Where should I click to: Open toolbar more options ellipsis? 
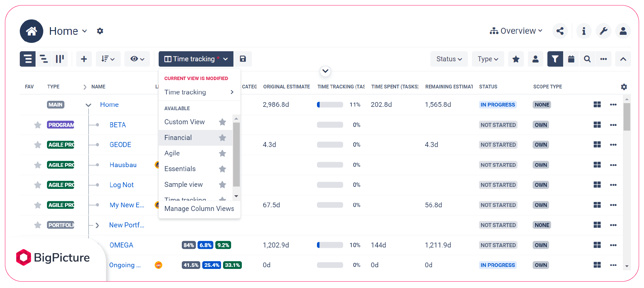pyautogui.click(x=603, y=59)
